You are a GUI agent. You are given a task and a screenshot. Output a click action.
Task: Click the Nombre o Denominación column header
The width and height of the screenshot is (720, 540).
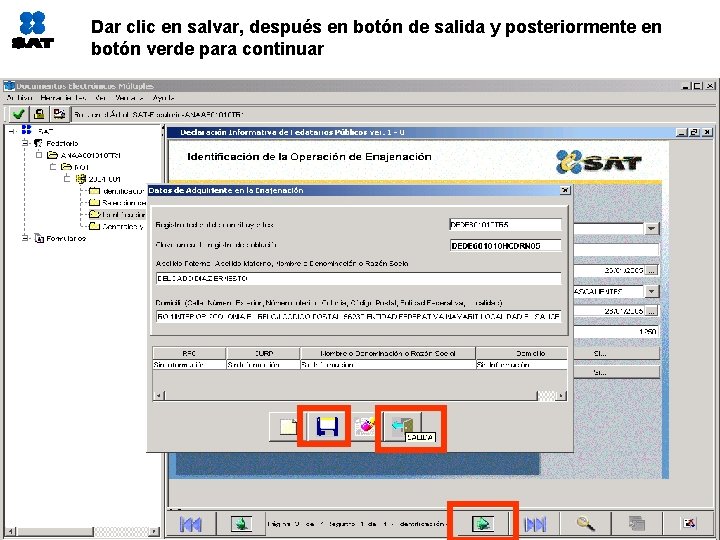tap(388, 353)
